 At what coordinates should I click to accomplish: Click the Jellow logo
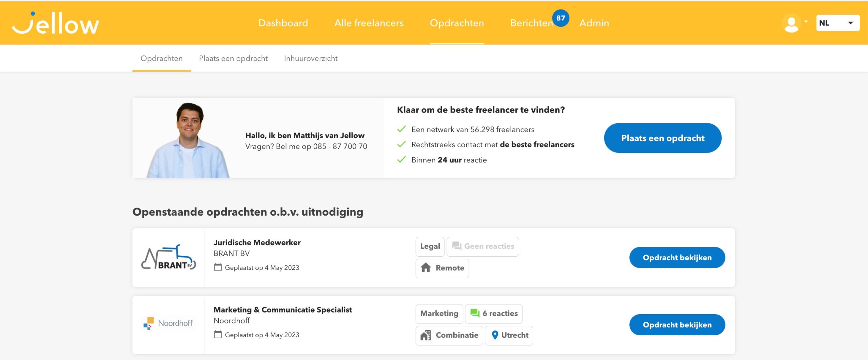[x=55, y=23]
